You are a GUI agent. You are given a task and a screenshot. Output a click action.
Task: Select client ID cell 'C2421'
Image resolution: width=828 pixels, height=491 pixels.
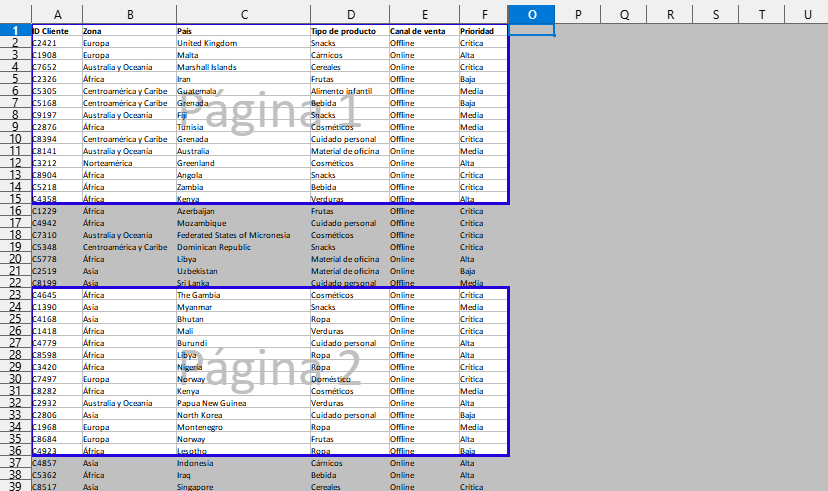coord(45,43)
